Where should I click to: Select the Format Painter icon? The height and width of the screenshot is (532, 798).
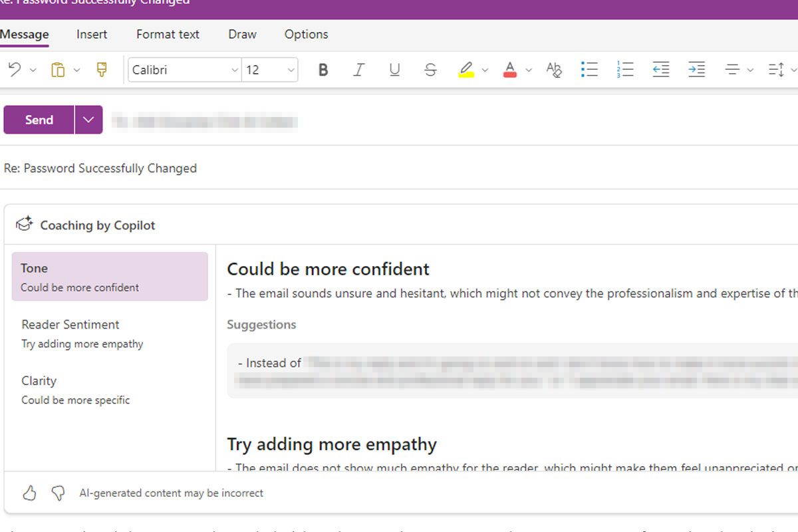[102, 70]
